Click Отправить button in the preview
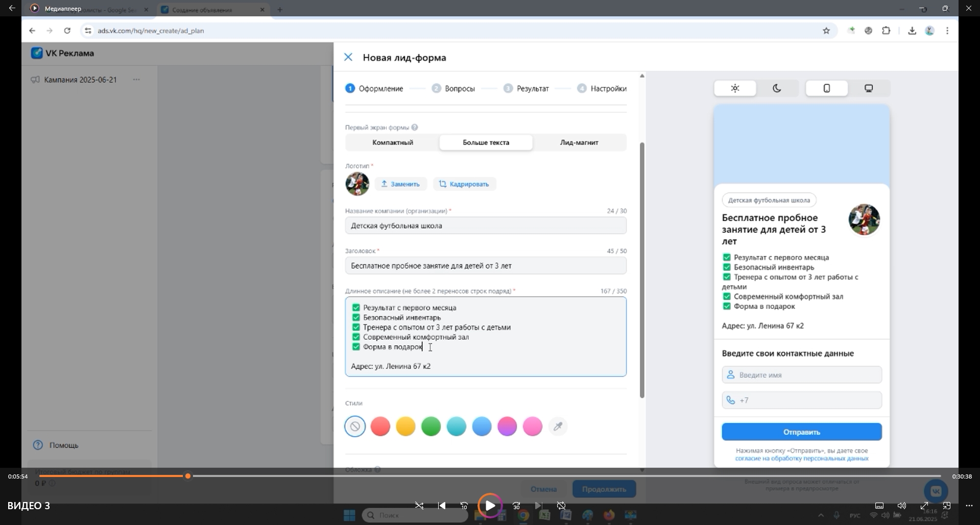Image resolution: width=980 pixels, height=525 pixels. (x=802, y=432)
